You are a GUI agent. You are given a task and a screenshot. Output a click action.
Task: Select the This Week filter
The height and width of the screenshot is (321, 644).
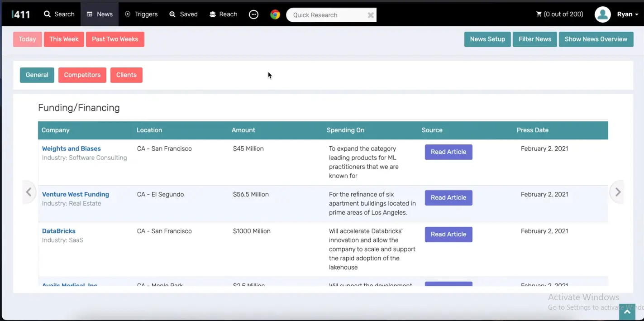[x=64, y=39]
